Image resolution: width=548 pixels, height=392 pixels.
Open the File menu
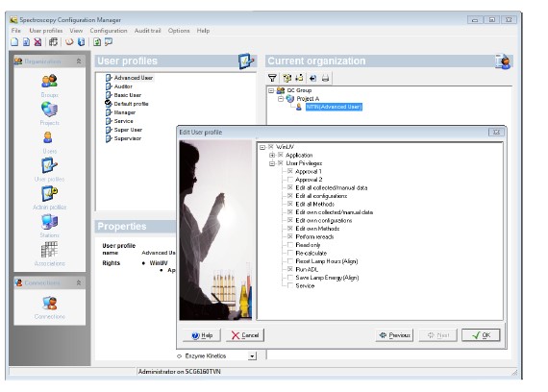[x=16, y=31]
